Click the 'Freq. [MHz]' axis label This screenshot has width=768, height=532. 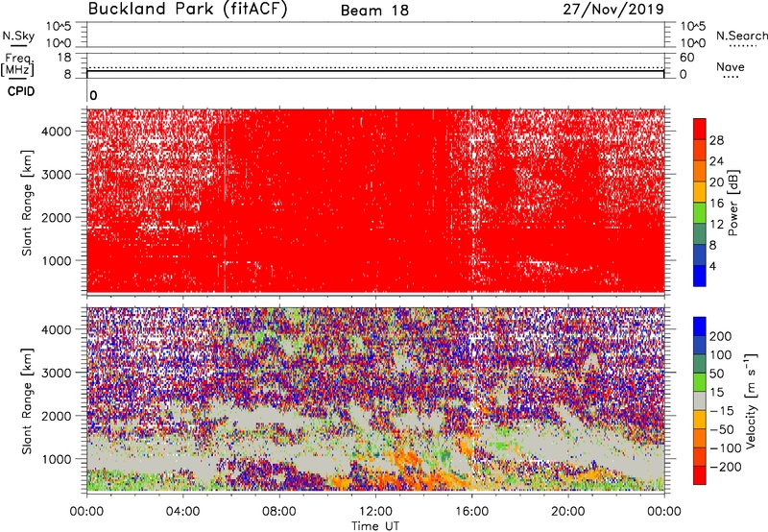tap(17, 64)
